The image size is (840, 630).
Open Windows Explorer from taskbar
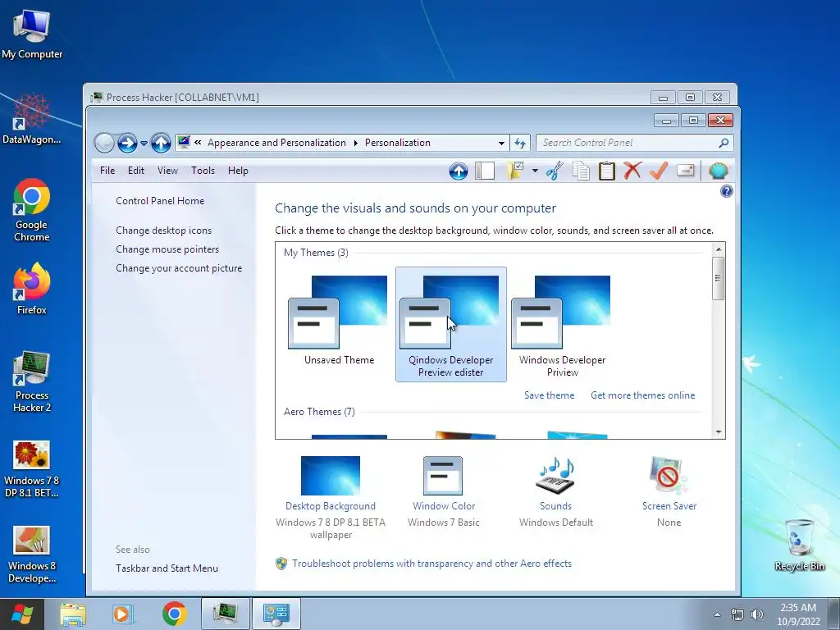tap(73, 614)
